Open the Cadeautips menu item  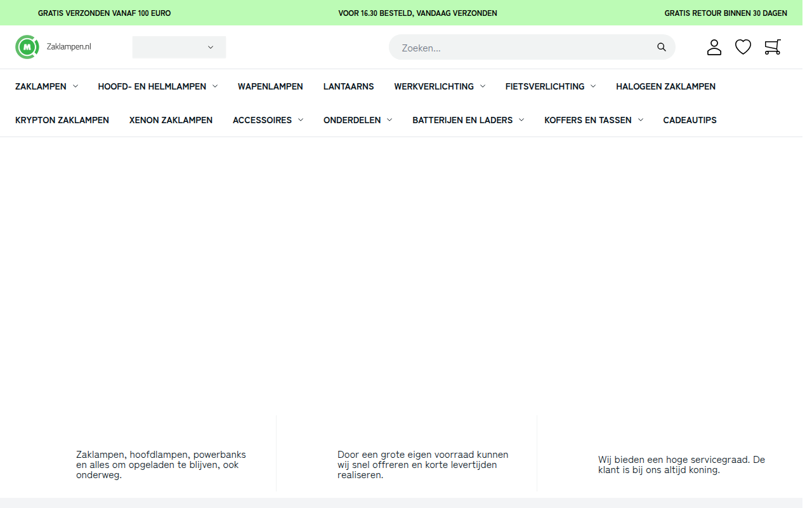coord(690,120)
